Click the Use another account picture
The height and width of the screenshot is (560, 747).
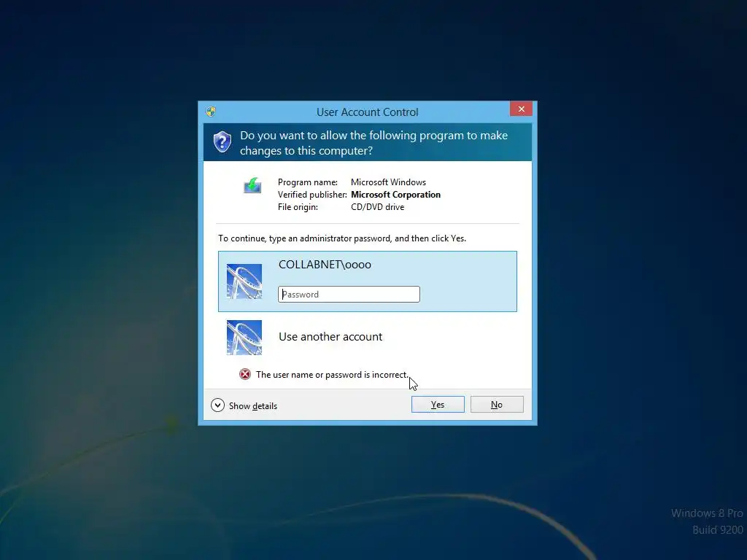244,338
